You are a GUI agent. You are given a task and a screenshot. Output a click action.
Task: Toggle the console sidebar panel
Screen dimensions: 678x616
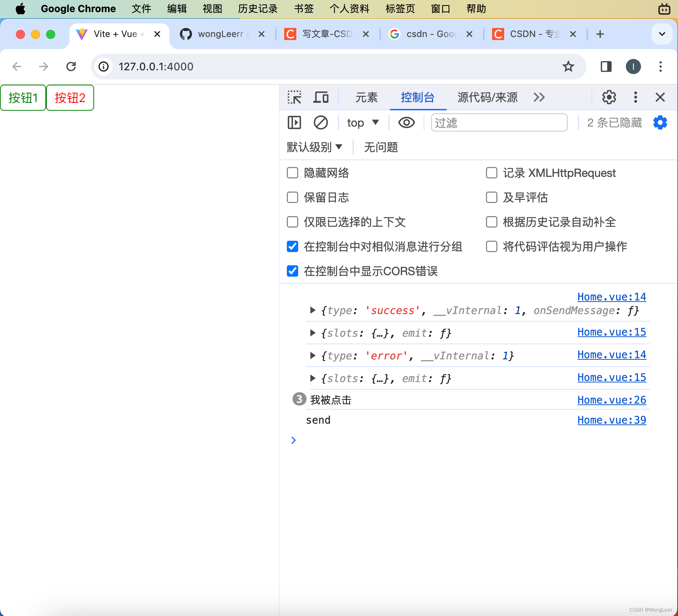tap(294, 122)
